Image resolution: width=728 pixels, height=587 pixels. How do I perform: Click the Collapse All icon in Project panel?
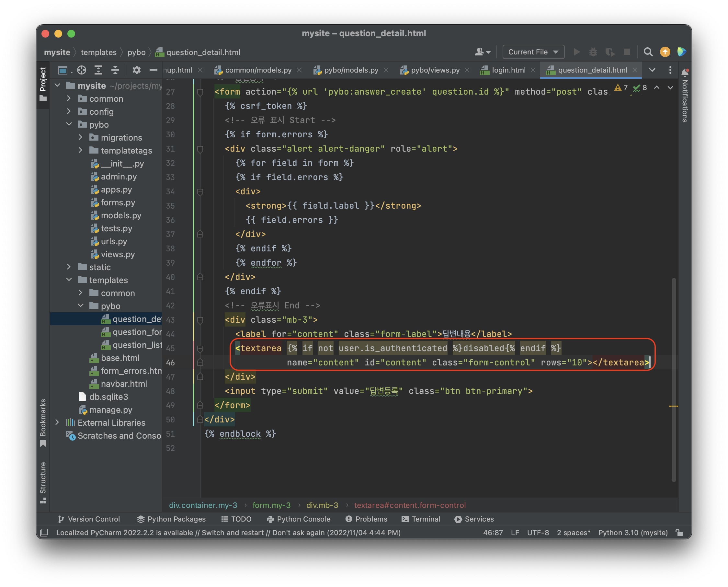pos(115,70)
